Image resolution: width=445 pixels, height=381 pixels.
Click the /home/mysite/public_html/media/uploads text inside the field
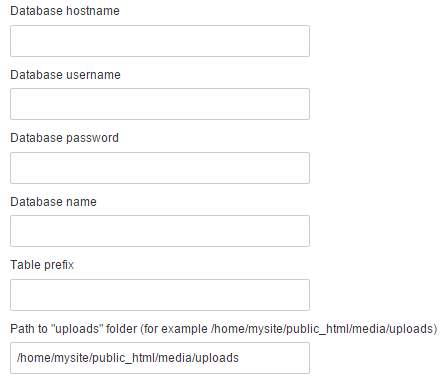point(128,358)
